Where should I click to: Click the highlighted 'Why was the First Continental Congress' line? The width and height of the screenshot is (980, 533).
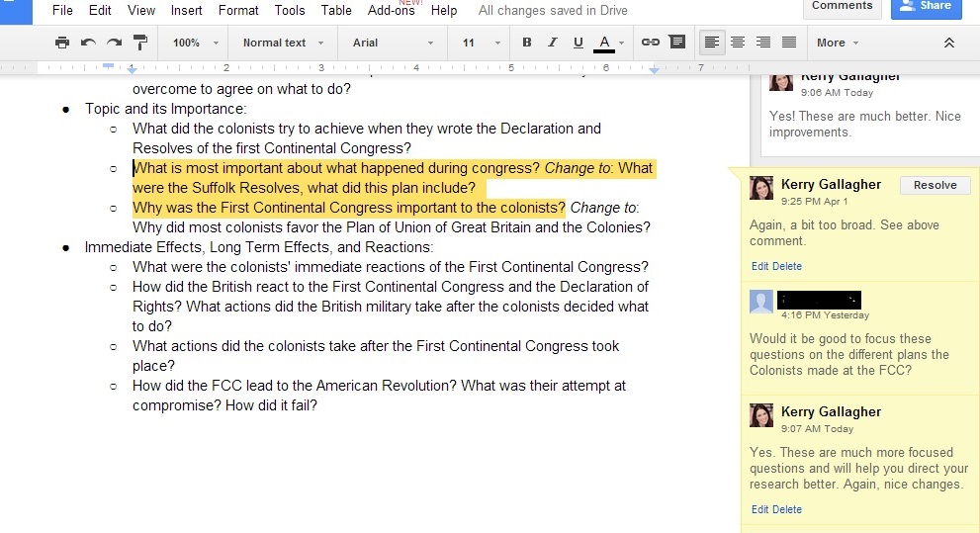[349, 208]
